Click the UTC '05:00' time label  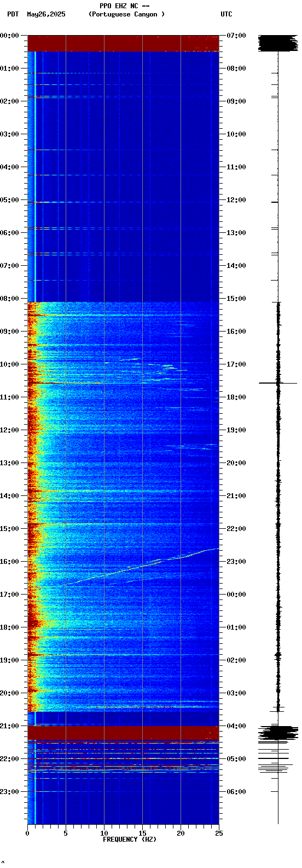(236, 759)
